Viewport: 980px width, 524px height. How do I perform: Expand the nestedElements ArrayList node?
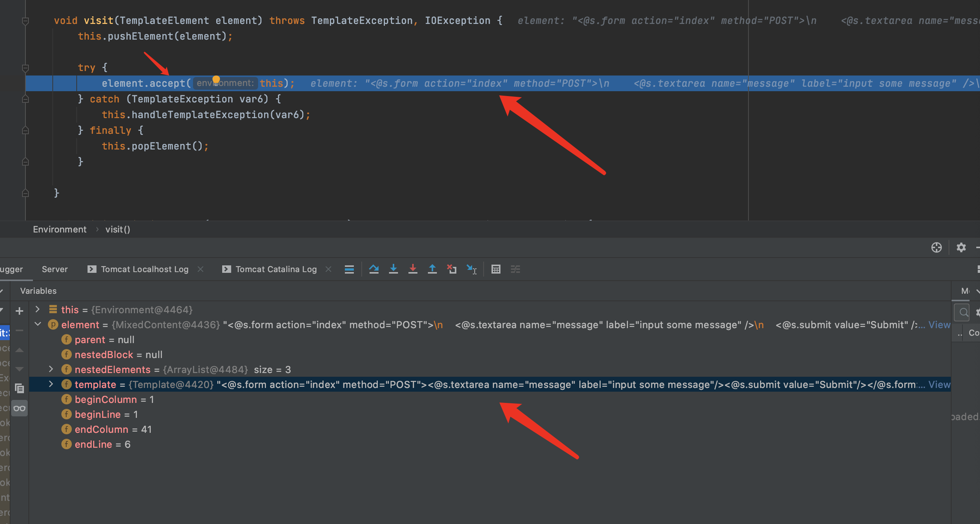point(51,369)
